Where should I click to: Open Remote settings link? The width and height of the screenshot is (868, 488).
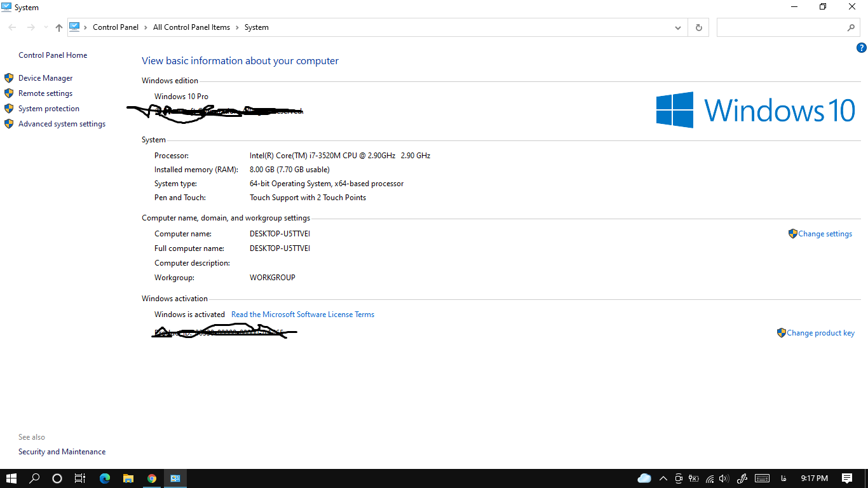pyautogui.click(x=45, y=93)
